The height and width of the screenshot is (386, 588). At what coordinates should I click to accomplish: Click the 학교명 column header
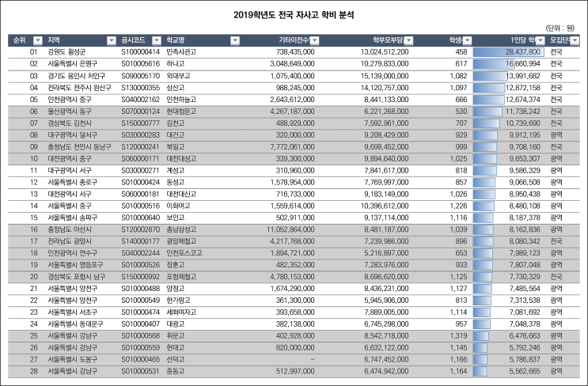[176, 40]
